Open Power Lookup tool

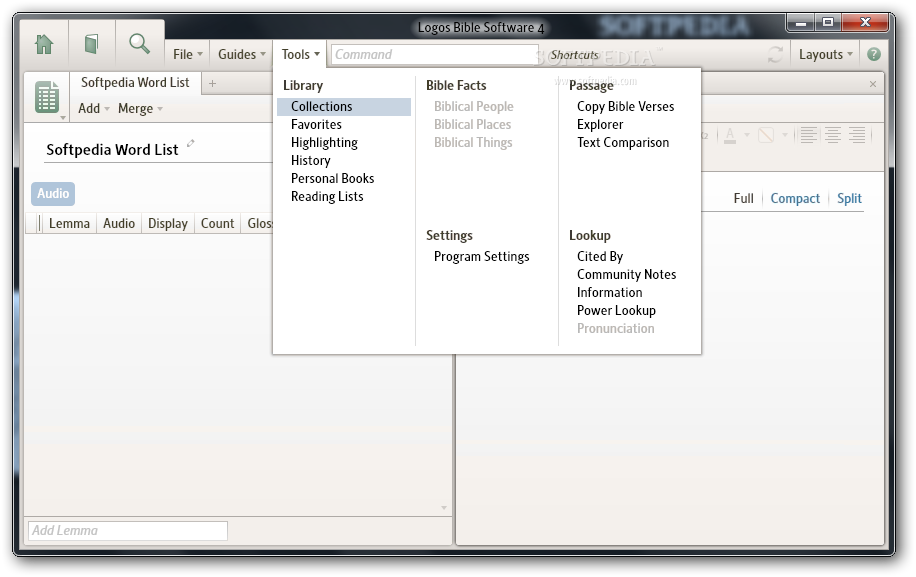pyautogui.click(x=616, y=311)
